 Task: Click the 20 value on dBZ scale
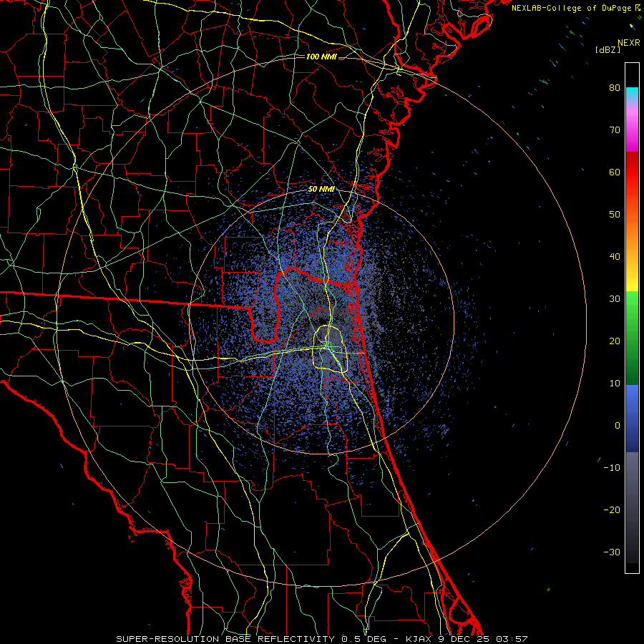[x=615, y=341]
